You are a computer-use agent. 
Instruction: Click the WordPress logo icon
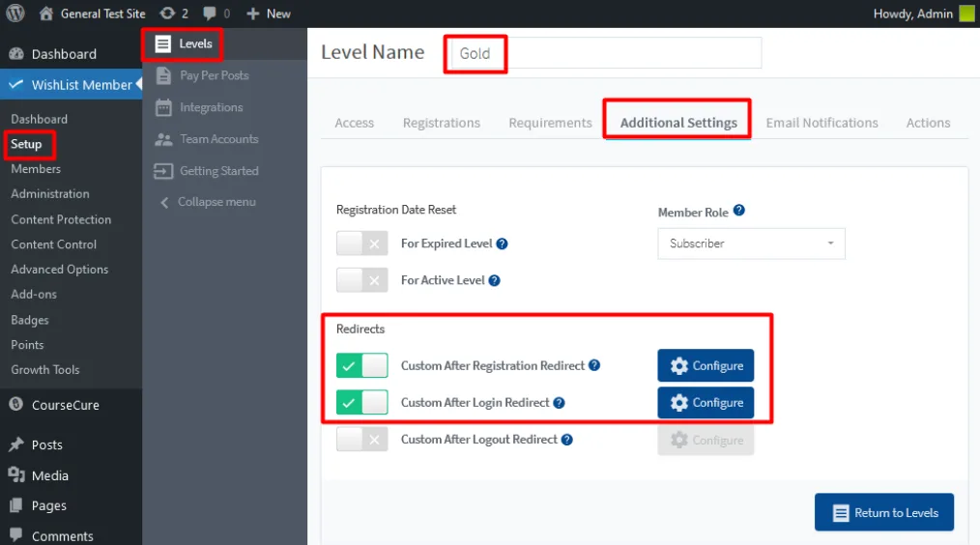pos(15,14)
